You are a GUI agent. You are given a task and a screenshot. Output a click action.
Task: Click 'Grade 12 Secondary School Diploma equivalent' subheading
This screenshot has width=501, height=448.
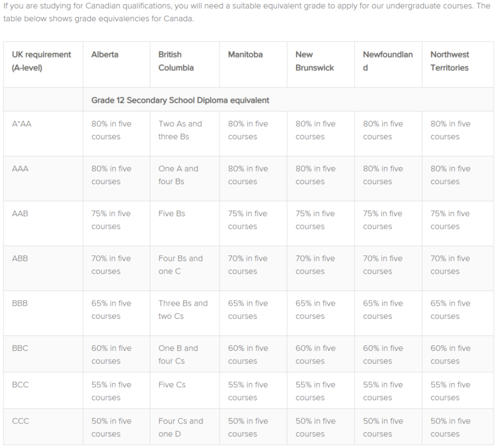tap(180, 100)
